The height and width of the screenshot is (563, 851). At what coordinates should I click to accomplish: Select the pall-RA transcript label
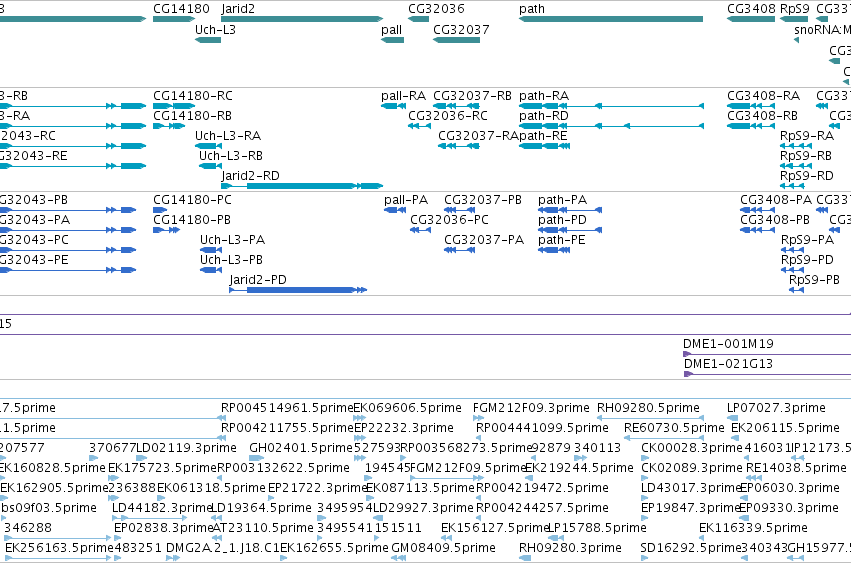[x=403, y=96]
